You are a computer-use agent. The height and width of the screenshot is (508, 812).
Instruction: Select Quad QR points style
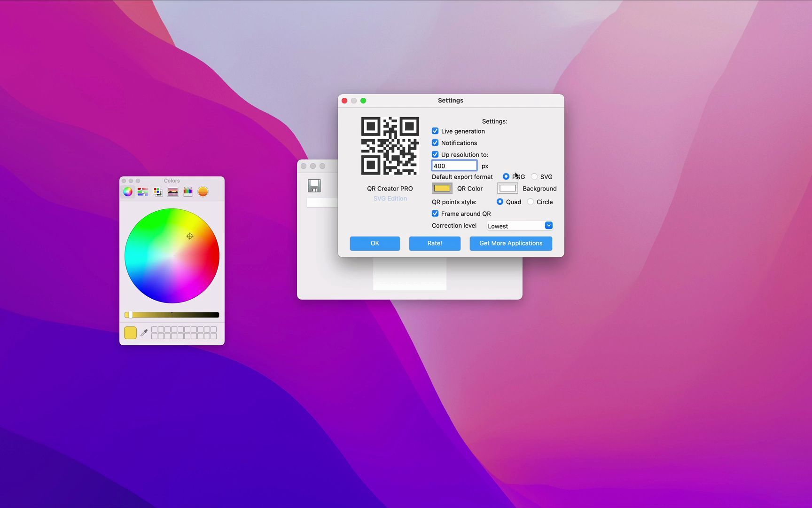(500, 202)
